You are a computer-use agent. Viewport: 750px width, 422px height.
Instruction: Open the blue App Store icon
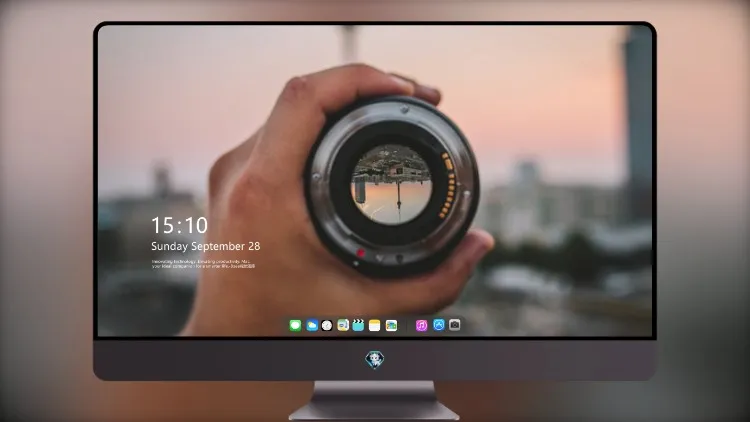pyautogui.click(x=439, y=325)
